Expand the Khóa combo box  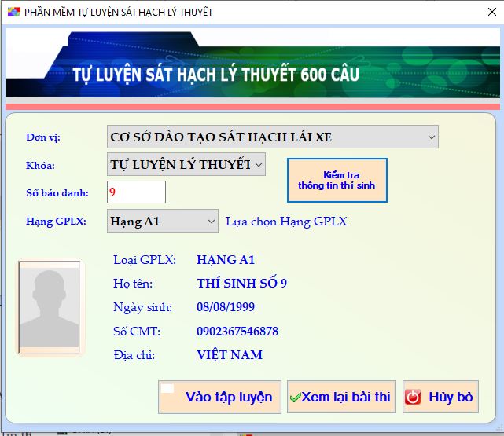(186, 164)
